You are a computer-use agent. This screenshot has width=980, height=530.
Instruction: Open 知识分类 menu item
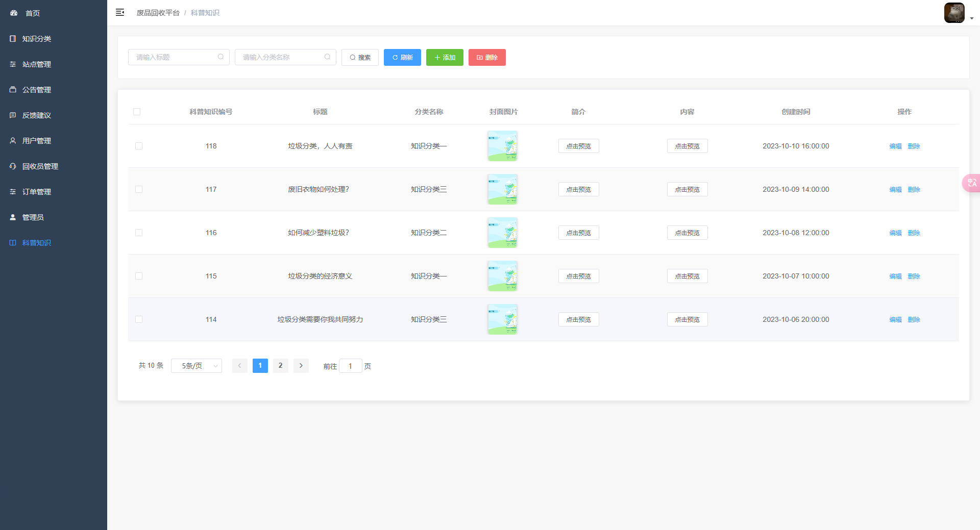[x=54, y=39]
